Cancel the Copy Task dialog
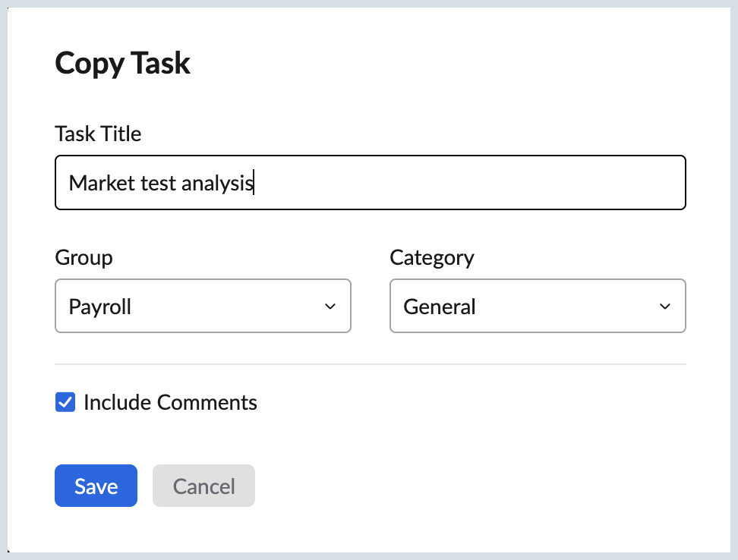 pyautogui.click(x=203, y=486)
